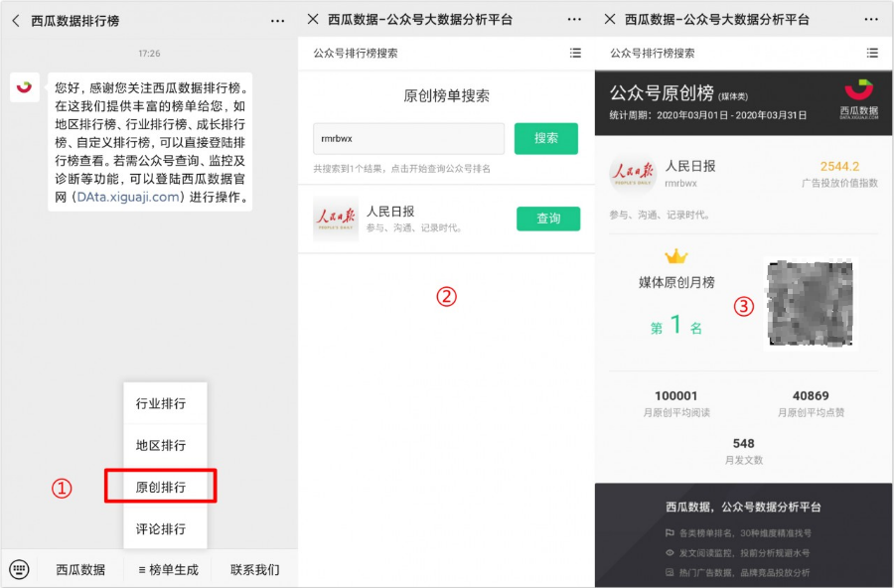The height and width of the screenshot is (588, 894).
Task: Click flag icon beside 各类榜单排名
Action: (x=670, y=533)
